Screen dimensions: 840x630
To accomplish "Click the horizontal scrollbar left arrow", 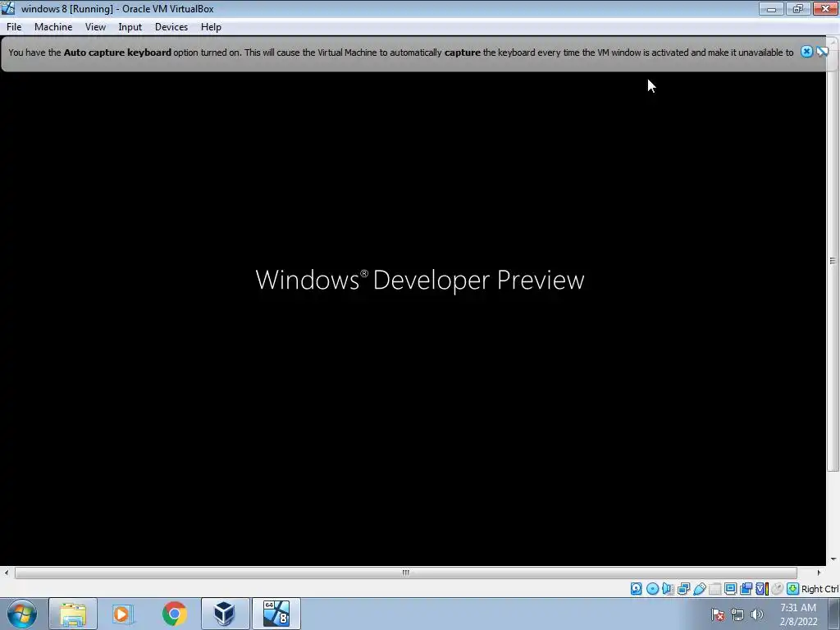I will click(x=7, y=572).
